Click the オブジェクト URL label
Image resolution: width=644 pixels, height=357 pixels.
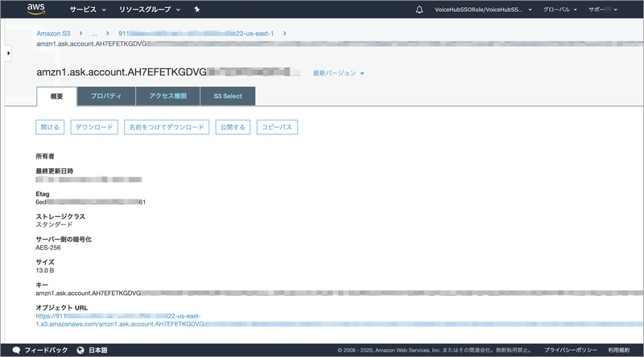[62, 307]
